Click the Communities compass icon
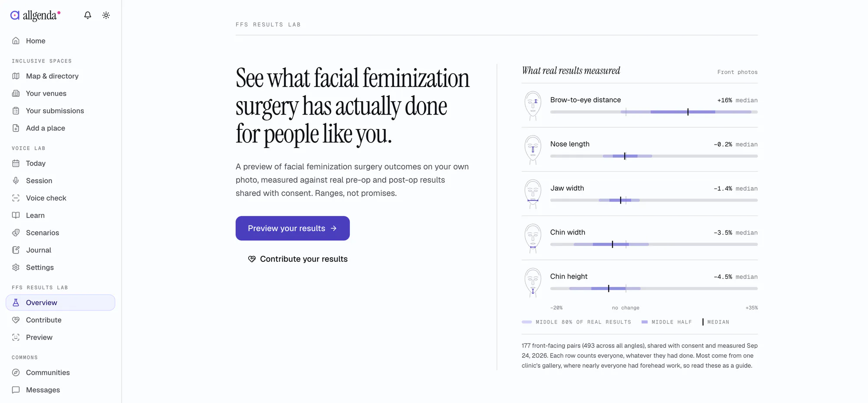 tap(16, 373)
